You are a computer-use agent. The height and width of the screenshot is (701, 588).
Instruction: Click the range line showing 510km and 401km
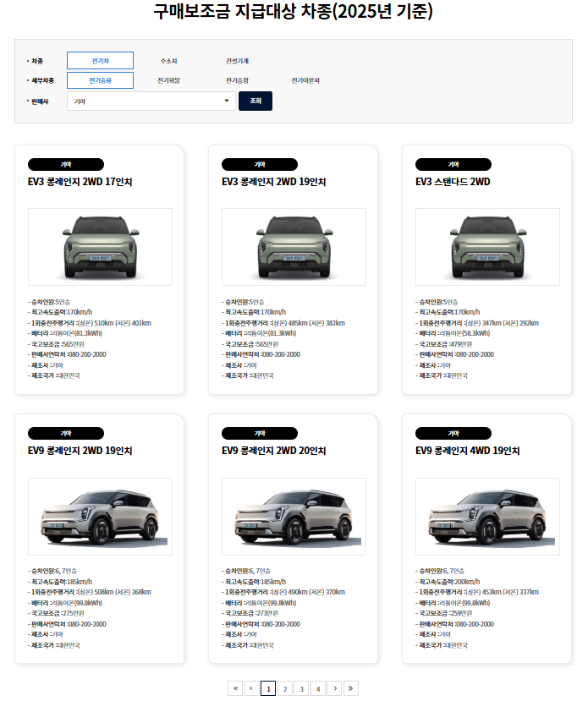coord(90,323)
